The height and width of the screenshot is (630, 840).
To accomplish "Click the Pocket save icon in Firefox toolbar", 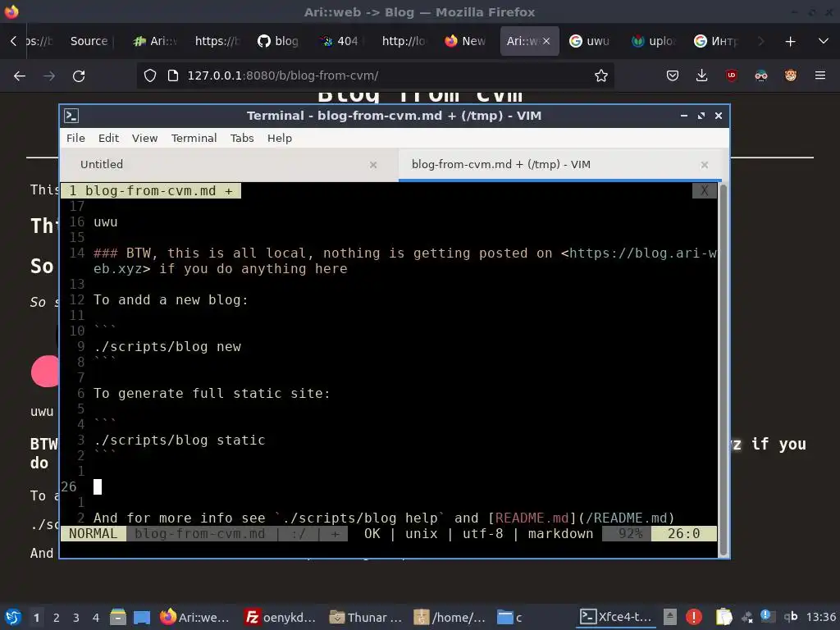I will coord(673,75).
